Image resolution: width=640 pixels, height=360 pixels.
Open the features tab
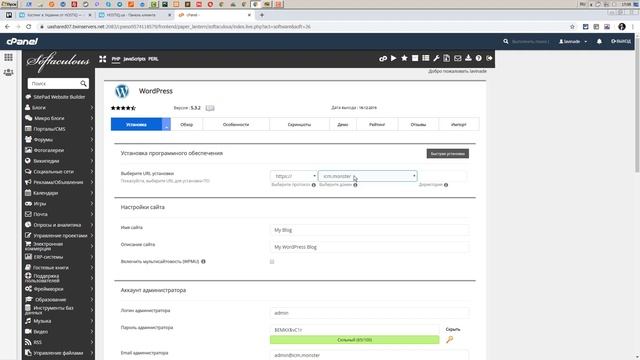(x=236, y=124)
